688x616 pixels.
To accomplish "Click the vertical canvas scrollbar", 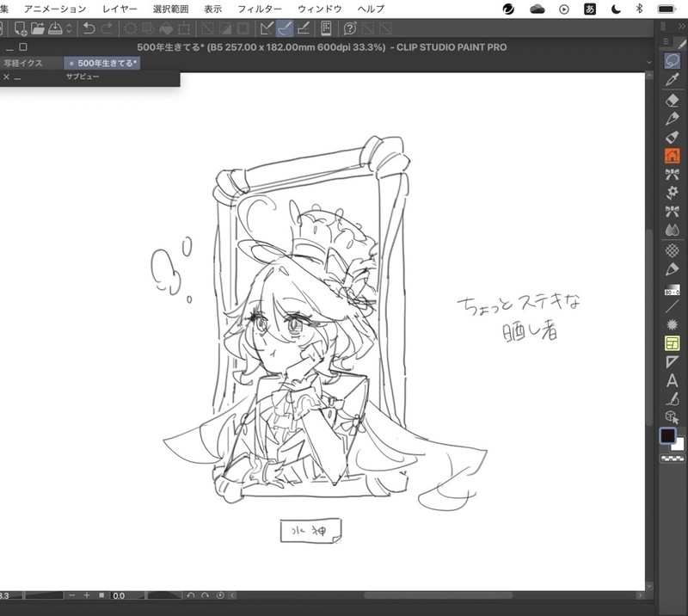I will pos(649,327).
